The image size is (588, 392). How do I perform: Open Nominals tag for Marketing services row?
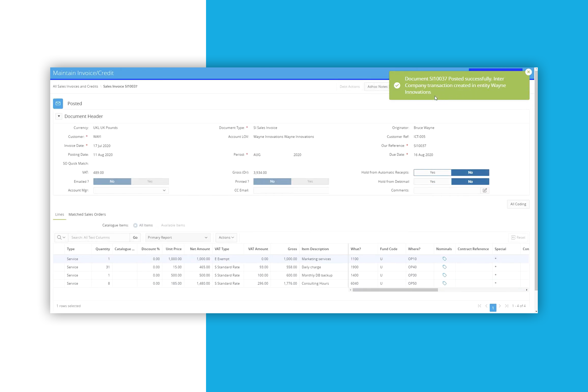tap(444, 259)
